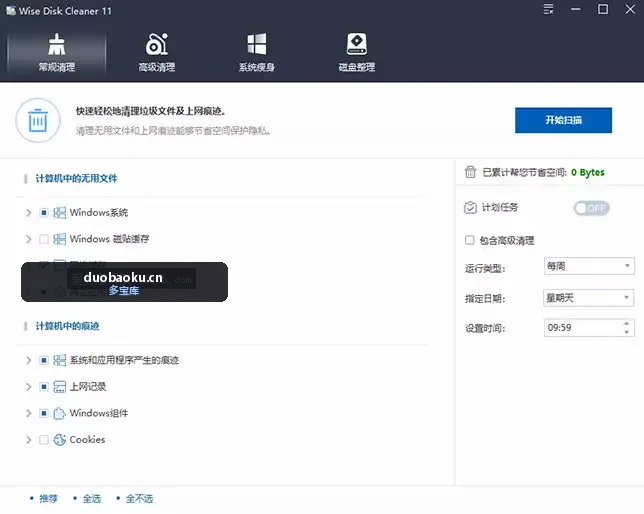Viewport: 644px width, 514px height.
Task: Select the 上网记录 label
Action: 88,387
